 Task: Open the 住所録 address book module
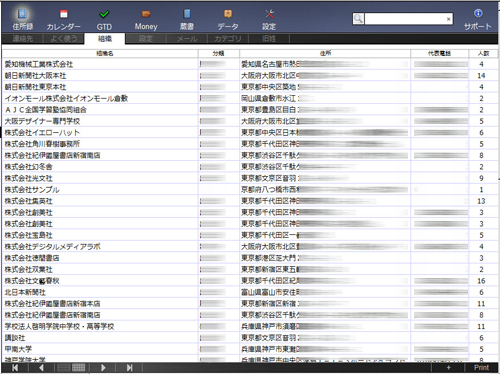pyautogui.click(x=22, y=19)
